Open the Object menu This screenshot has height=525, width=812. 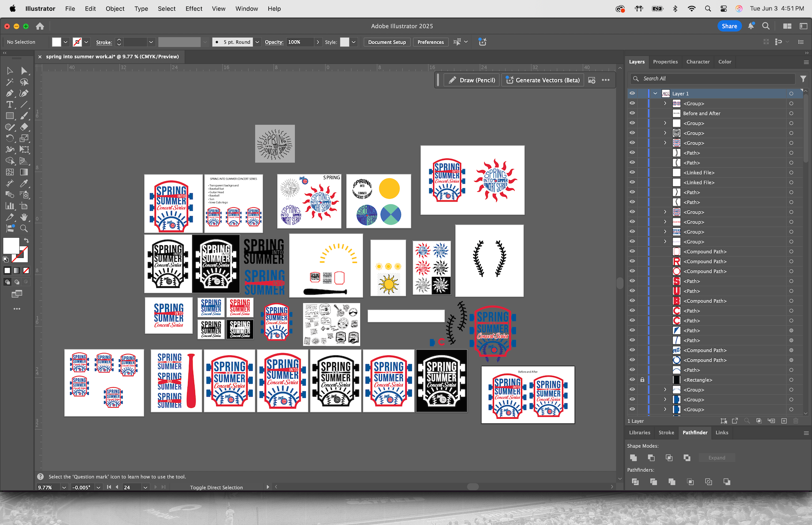115,8
